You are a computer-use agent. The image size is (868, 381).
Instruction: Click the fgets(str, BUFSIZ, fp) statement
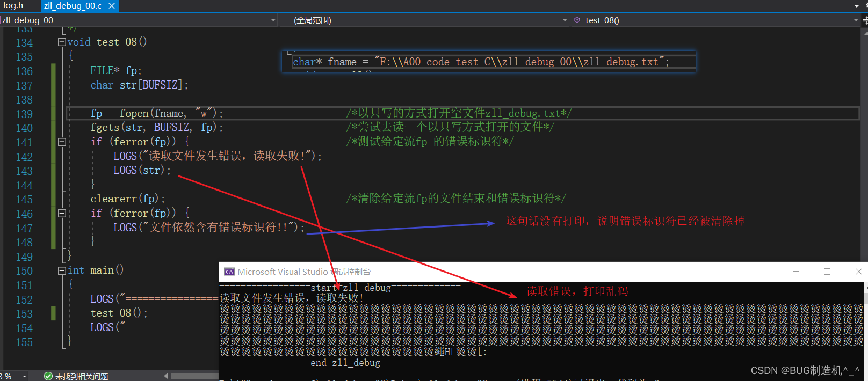click(157, 127)
